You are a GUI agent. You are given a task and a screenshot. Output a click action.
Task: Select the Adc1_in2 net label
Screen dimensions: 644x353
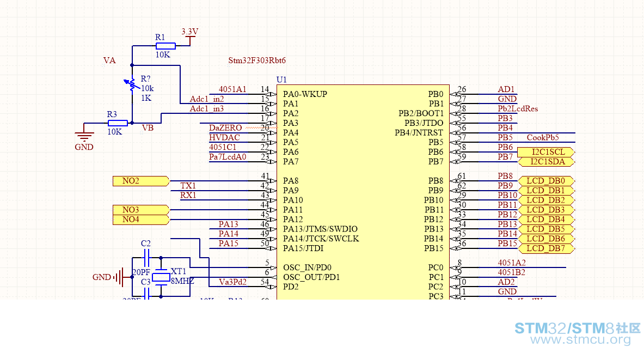coord(206,99)
